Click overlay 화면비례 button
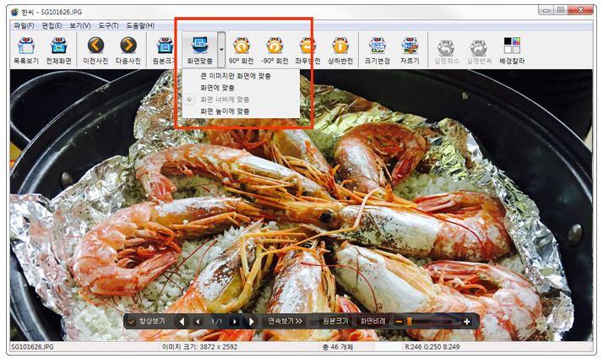603x364 pixels. coord(373,321)
